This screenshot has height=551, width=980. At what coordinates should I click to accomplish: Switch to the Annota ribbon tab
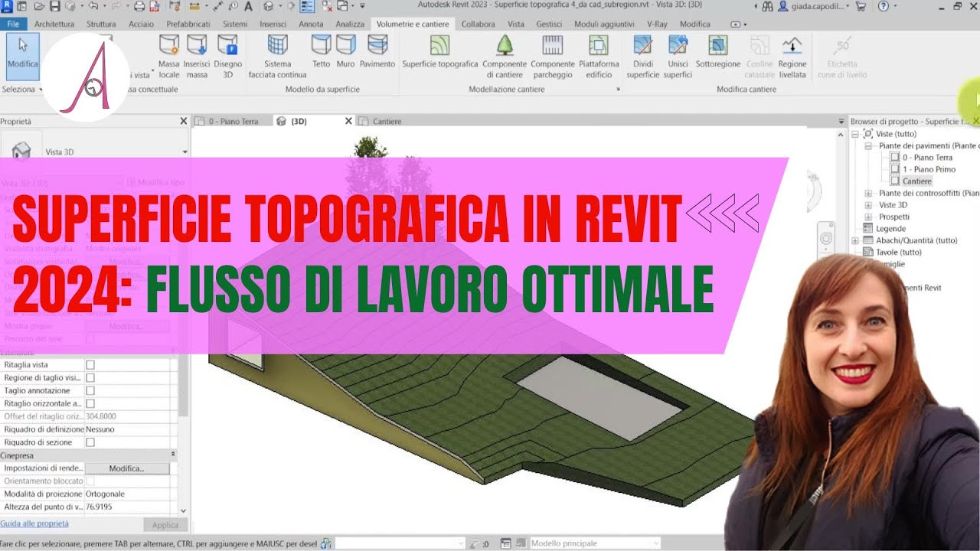pos(311,24)
